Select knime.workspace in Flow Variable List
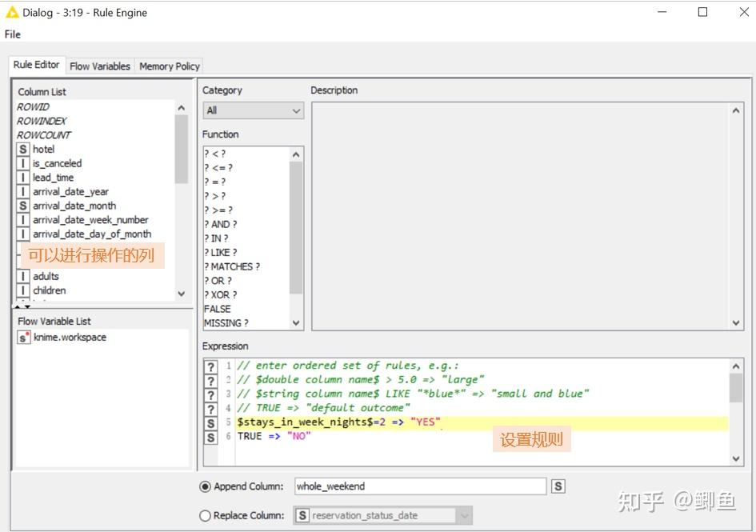 click(70, 337)
